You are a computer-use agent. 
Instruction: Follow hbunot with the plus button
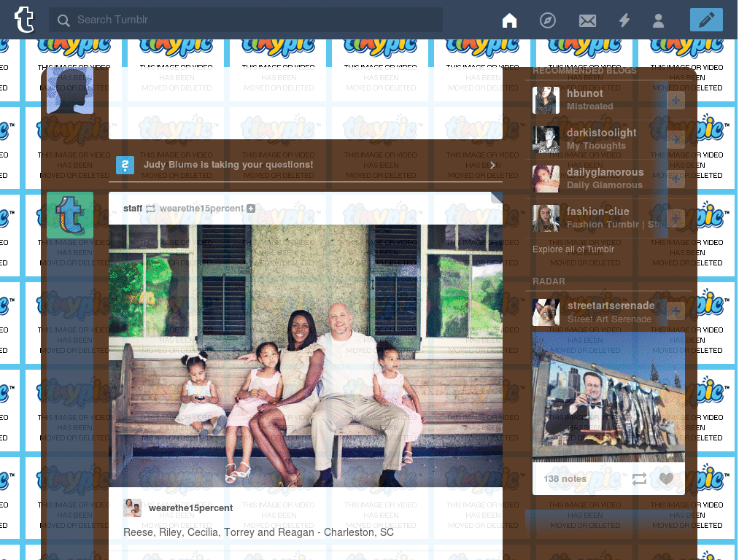pos(676,101)
